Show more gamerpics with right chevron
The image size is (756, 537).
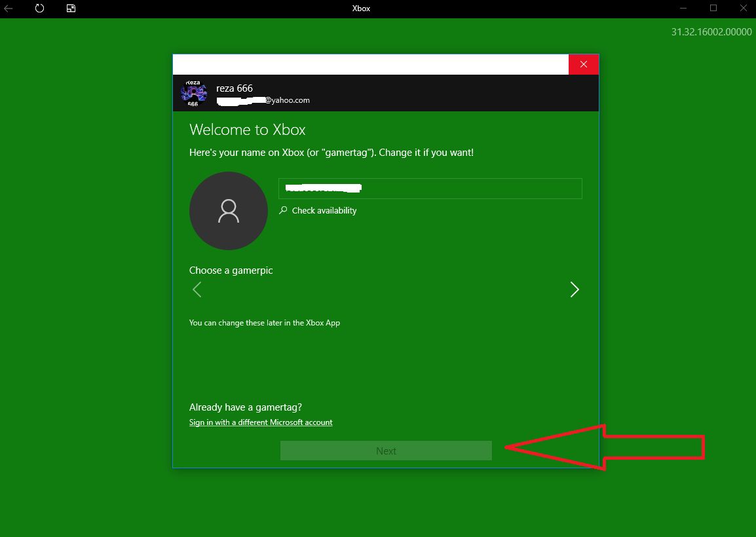pos(575,289)
